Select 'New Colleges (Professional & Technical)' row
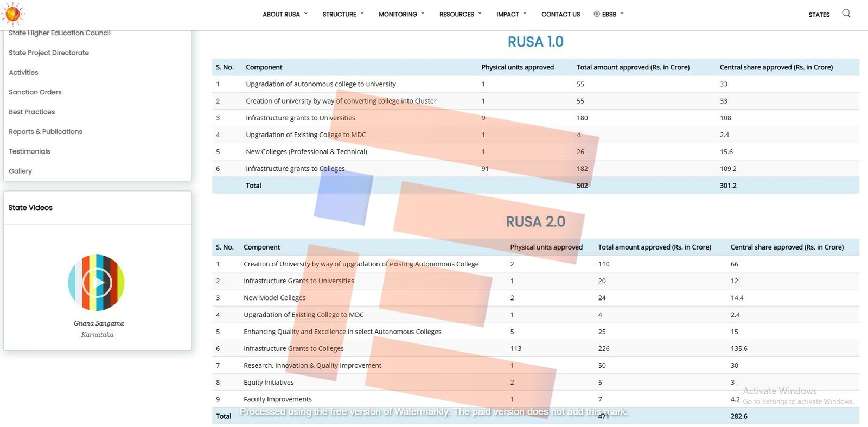Image resolution: width=868 pixels, height=427 pixels. [535, 152]
